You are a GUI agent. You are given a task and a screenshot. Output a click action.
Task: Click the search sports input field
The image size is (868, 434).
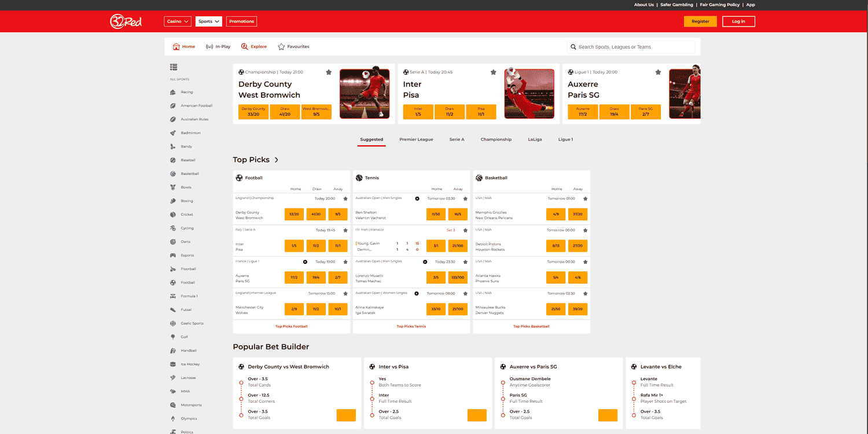pyautogui.click(x=631, y=46)
